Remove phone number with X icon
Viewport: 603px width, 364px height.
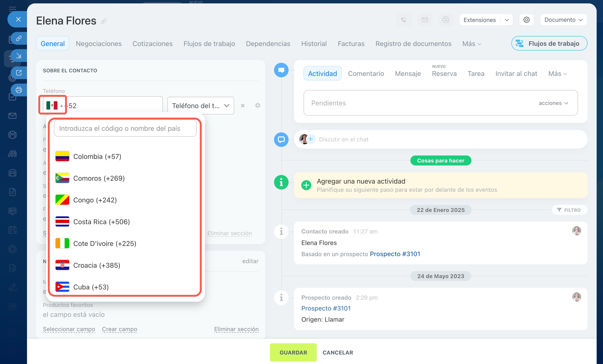pyautogui.click(x=243, y=106)
